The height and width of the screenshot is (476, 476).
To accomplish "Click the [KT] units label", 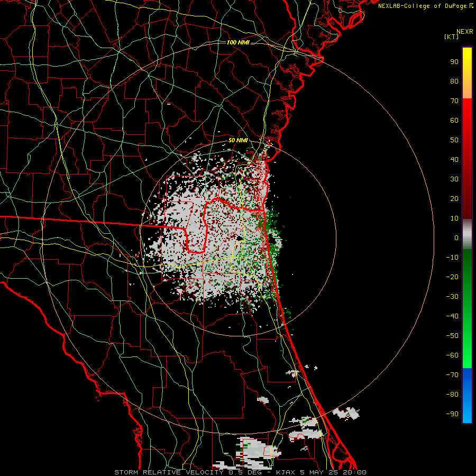I will pos(452,36).
